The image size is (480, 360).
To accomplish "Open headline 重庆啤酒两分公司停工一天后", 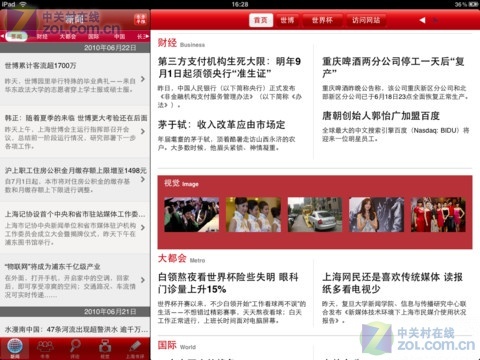I will click(393, 67).
